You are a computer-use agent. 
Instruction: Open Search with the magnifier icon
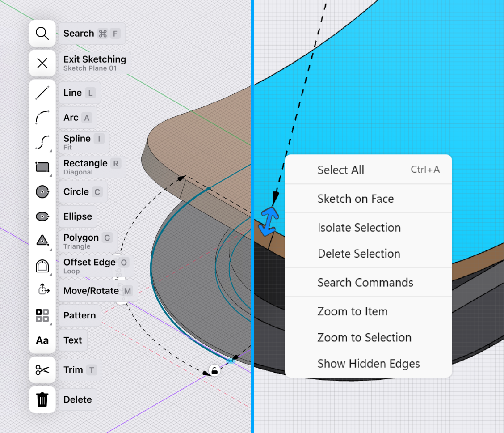coord(42,33)
